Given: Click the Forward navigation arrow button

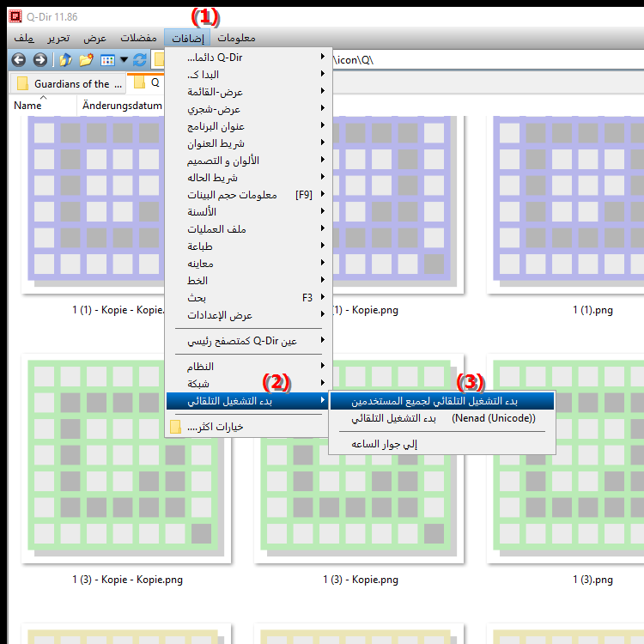Looking at the screenshot, I should coord(39,60).
